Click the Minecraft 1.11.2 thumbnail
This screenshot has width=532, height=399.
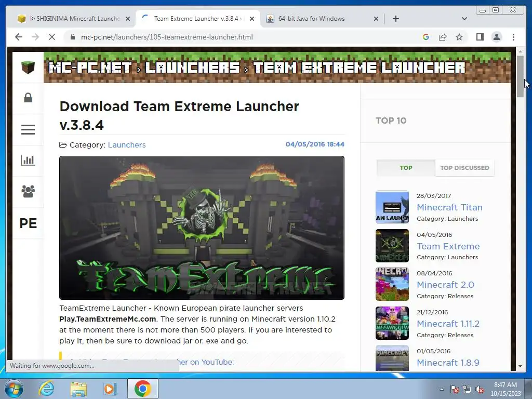[x=392, y=323]
